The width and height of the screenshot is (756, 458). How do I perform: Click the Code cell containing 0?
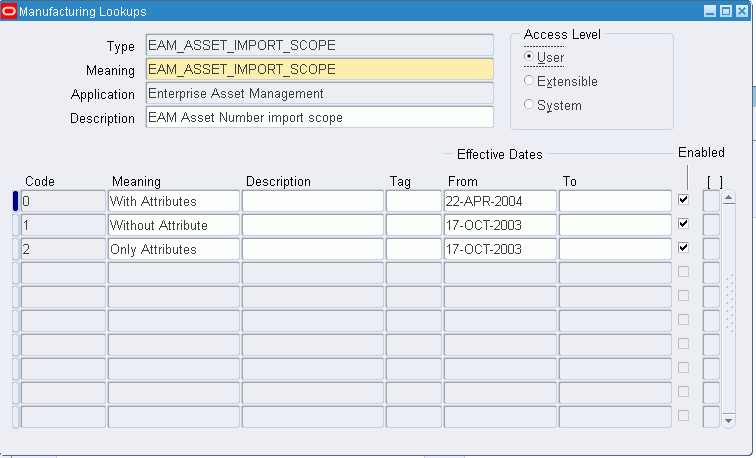63,201
